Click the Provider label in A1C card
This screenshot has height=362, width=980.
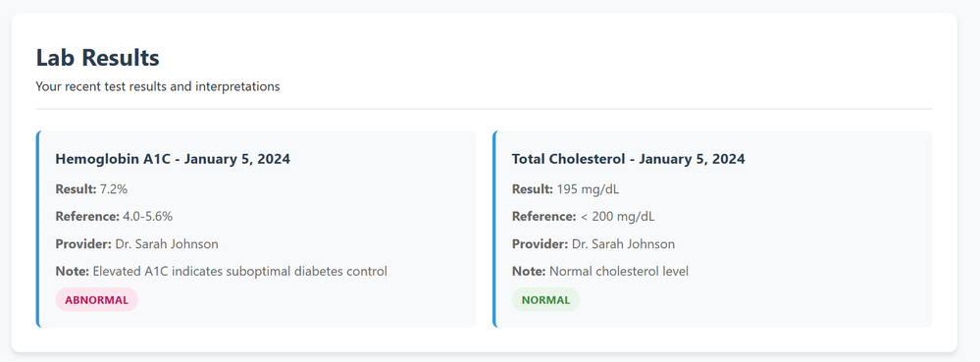[83, 244]
